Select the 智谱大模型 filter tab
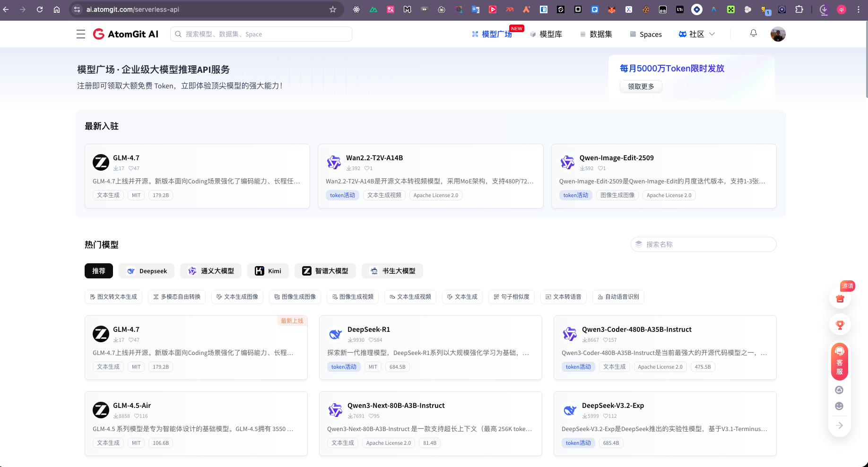 tap(325, 271)
